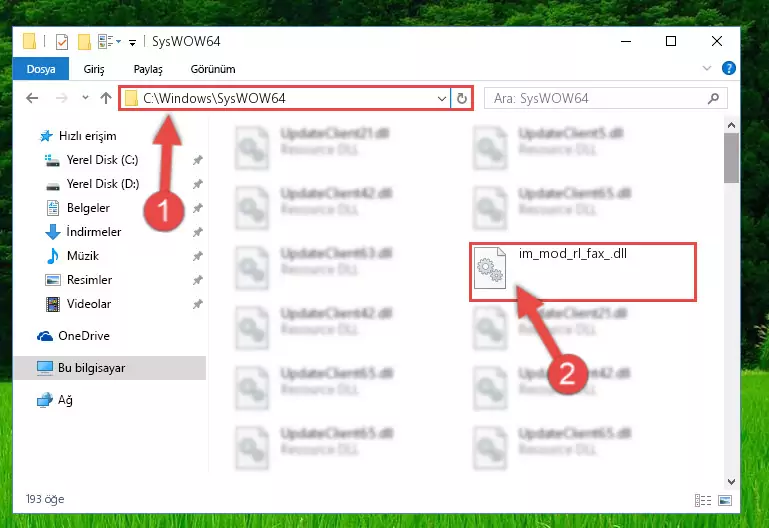Click the vertical scrollbar thumb

coord(731,158)
